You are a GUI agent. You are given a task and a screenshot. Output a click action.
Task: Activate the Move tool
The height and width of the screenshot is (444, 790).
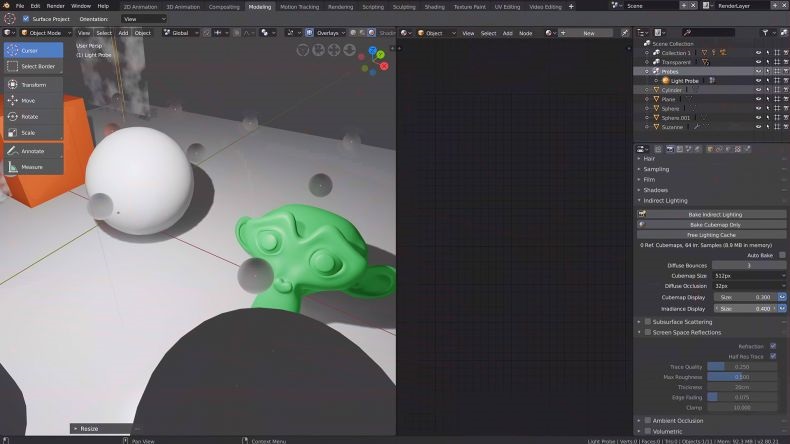(x=33, y=101)
